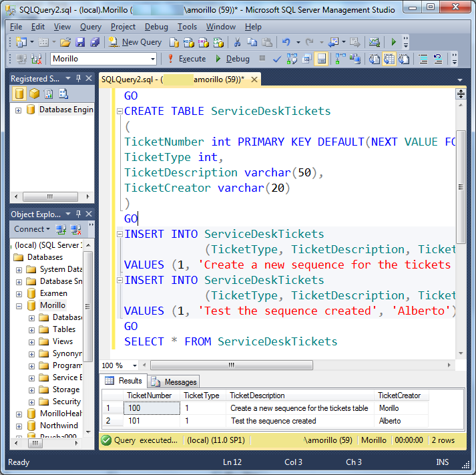Click the Navigate Backward icon
The image size is (476, 475).
click(333, 42)
